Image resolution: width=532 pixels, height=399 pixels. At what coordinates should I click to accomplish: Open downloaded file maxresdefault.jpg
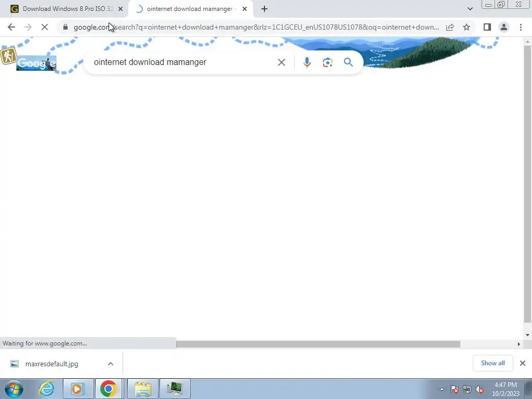click(x=51, y=364)
